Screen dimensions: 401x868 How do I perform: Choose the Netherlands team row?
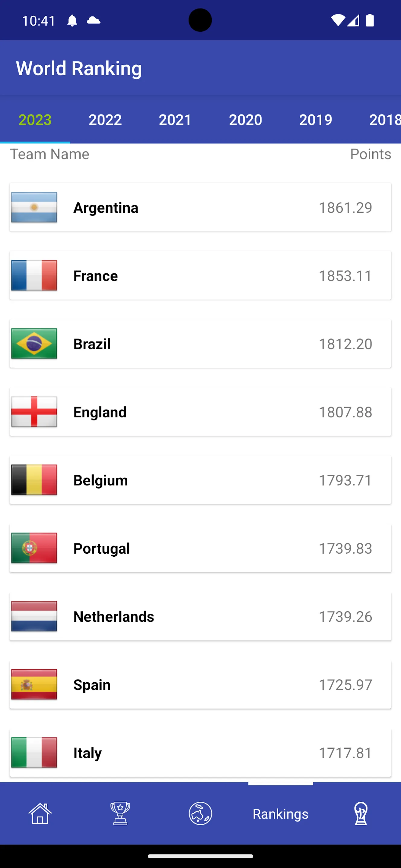pos(200,616)
